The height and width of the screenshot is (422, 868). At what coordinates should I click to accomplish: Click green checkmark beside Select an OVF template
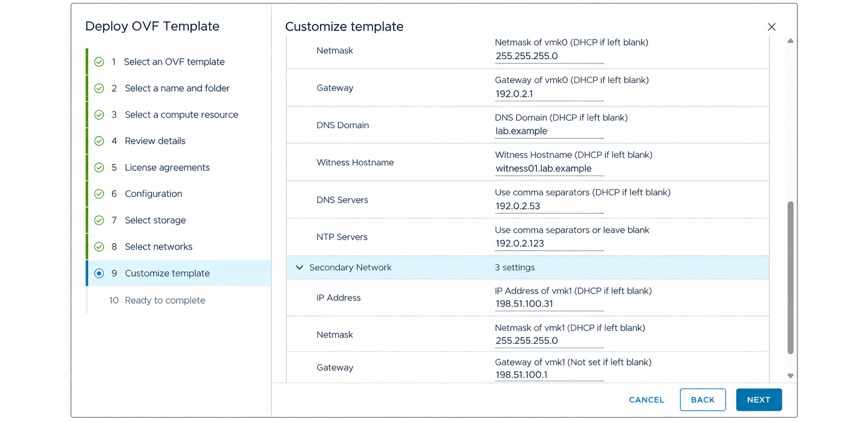click(x=99, y=62)
